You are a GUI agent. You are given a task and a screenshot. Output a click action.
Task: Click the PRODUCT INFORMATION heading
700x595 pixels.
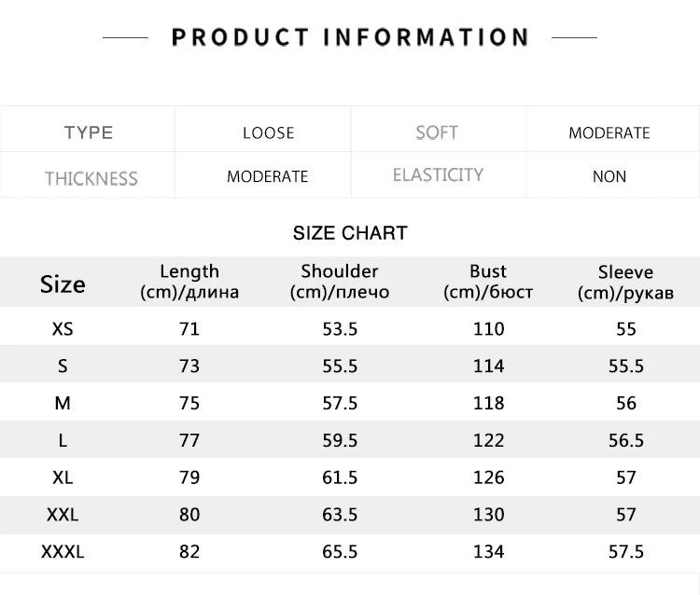pos(350,37)
